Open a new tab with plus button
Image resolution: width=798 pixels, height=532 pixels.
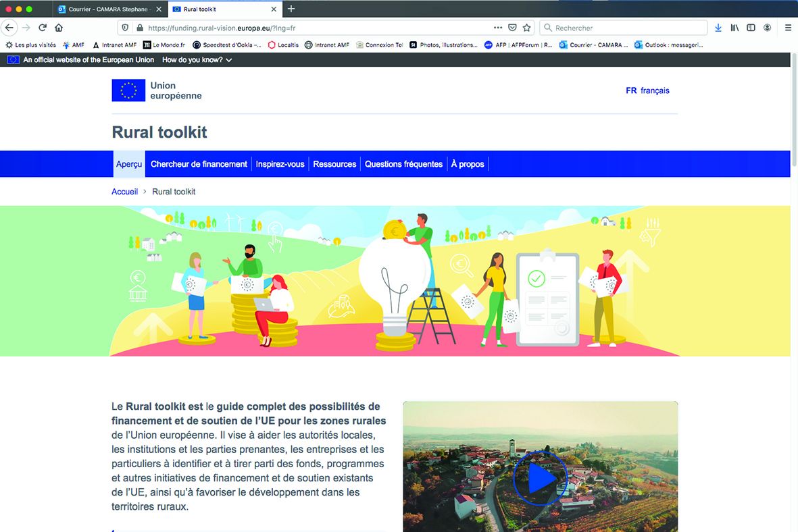click(x=291, y=9)
